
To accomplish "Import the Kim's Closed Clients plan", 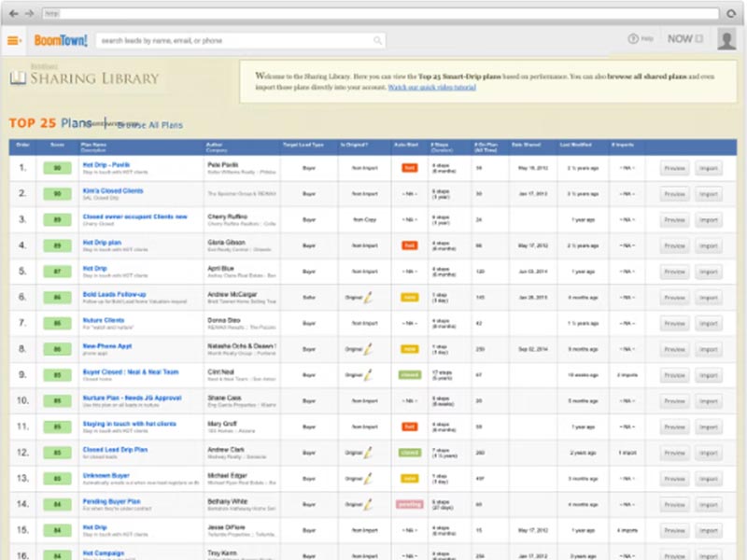I will click(710, 195).
